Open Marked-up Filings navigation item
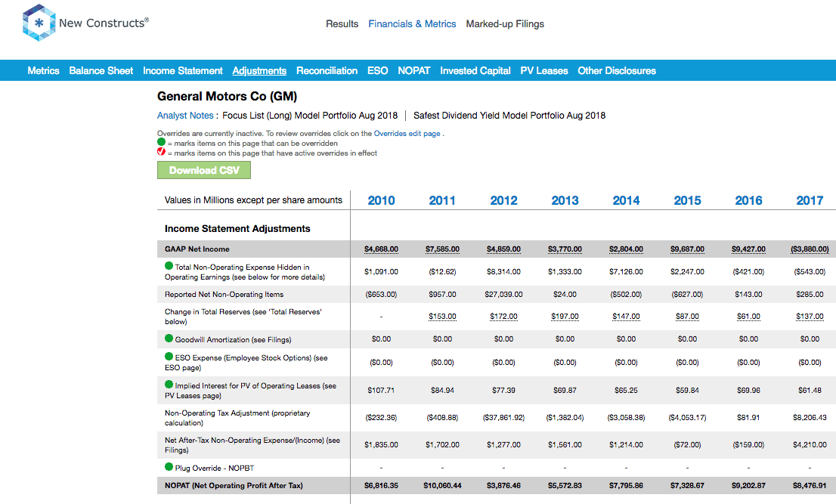The width and height of the screenshot is (836, 504). tap(505, 24)
